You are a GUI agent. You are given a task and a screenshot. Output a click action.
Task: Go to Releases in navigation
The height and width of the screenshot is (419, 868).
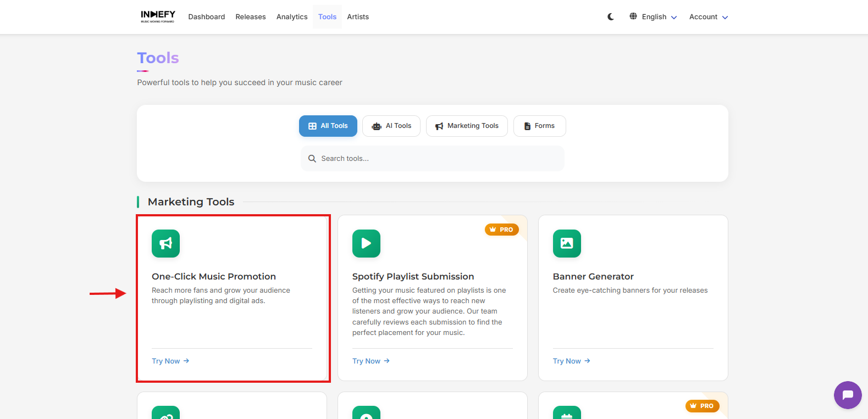coord(251,17)
